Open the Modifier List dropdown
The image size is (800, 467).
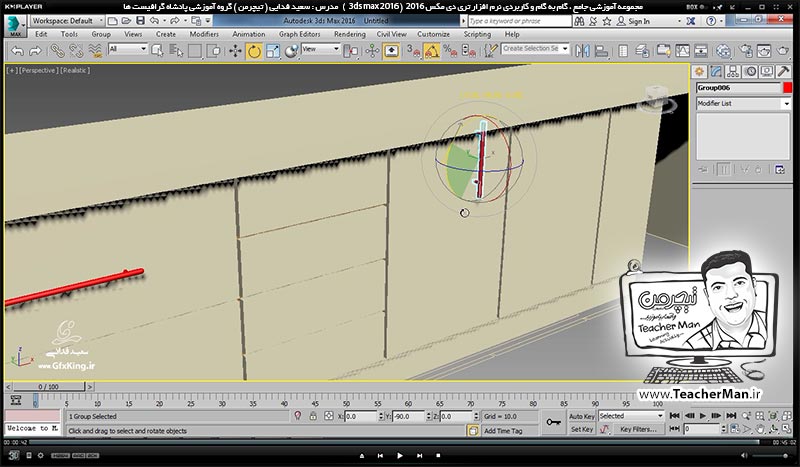click(743, 103)
